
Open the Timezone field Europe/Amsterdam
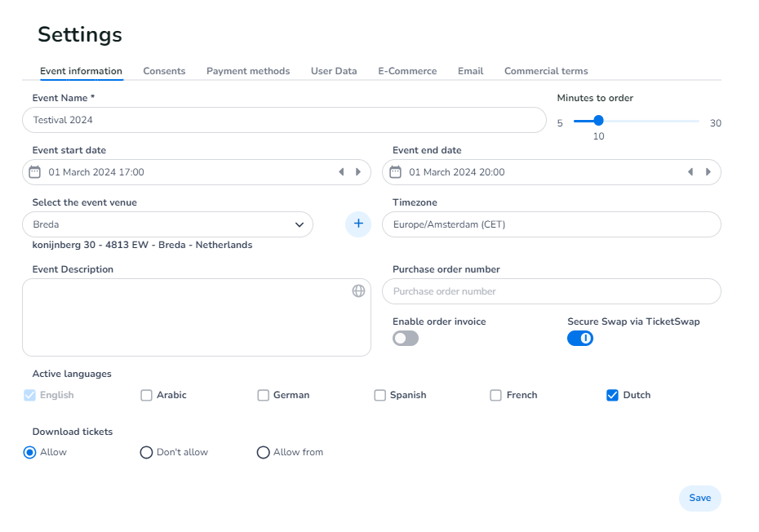tap(551, 224)
